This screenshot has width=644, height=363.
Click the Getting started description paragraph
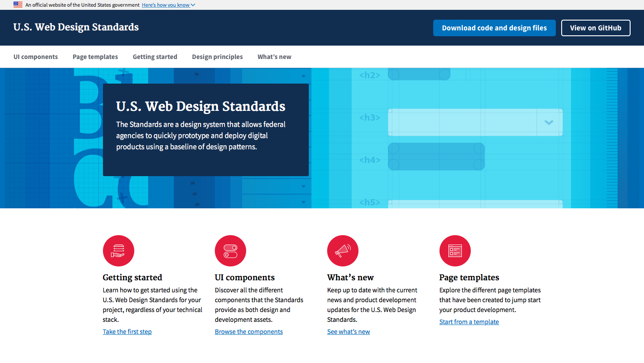[153, 305]
